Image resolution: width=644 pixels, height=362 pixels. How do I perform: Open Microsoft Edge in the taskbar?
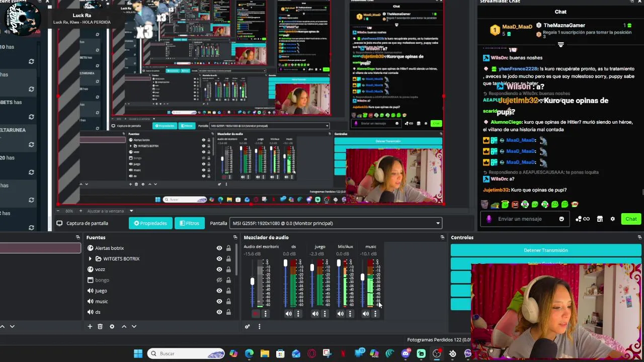point(249,353)
